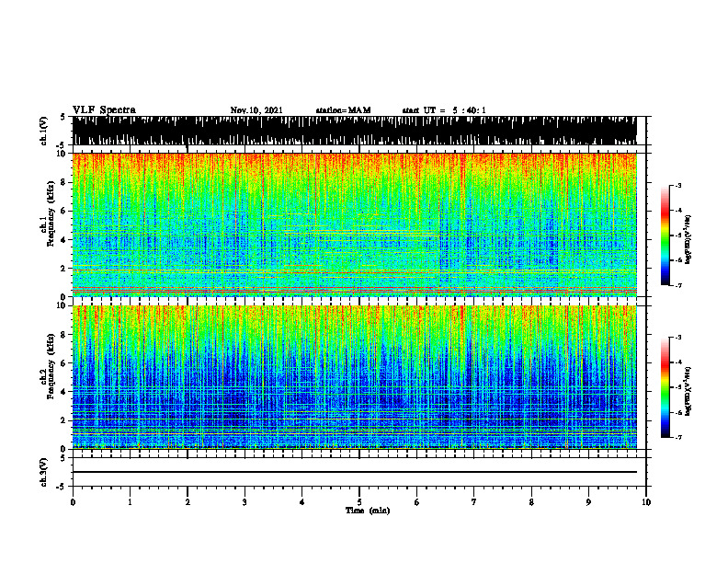The height and width of the screenshot is (563, 728).
Task: Click time axis tick label "7"
Action: tap(474, 502)
